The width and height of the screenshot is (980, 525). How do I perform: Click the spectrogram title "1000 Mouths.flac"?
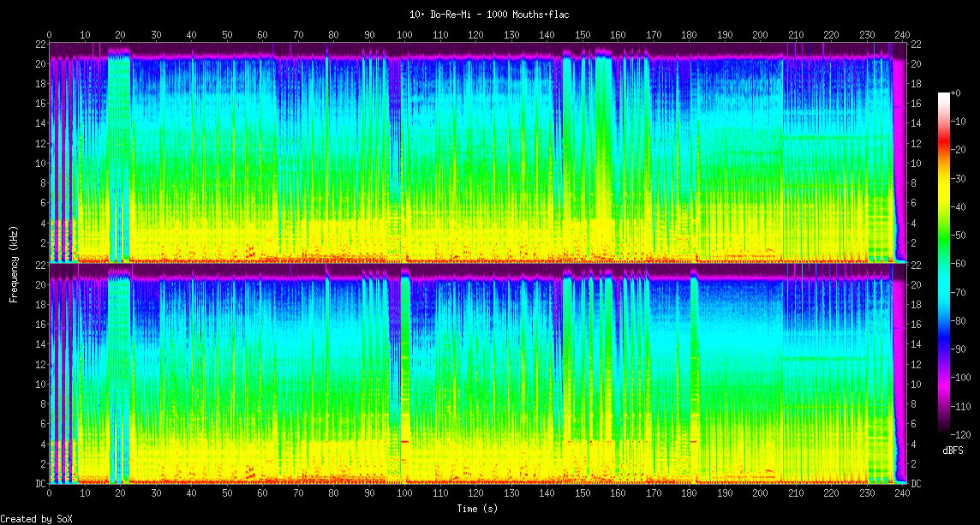(x=489, y=15)
